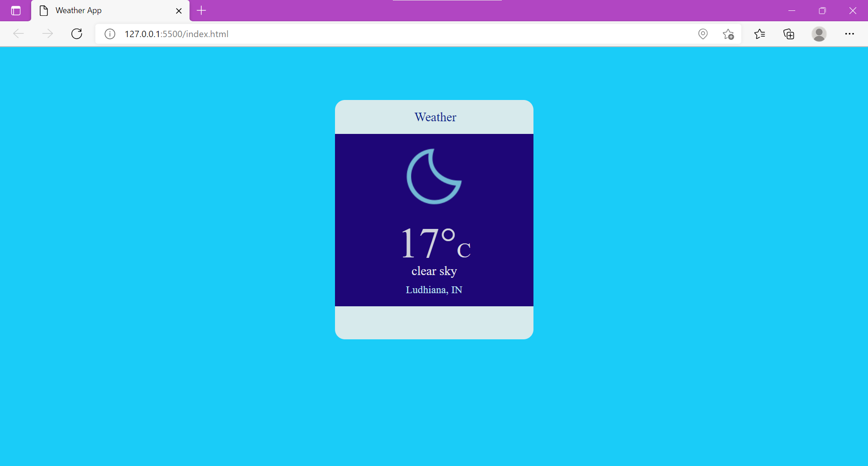Open a new browser tab
868x466 pixels.
coord(202,10)
